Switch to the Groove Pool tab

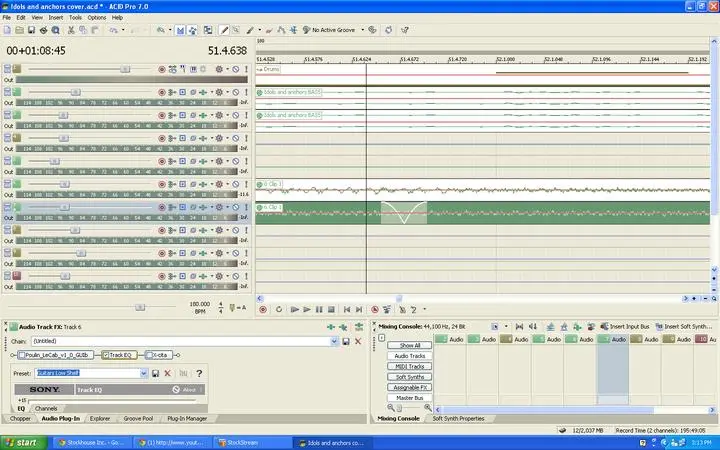click(138, 419)
